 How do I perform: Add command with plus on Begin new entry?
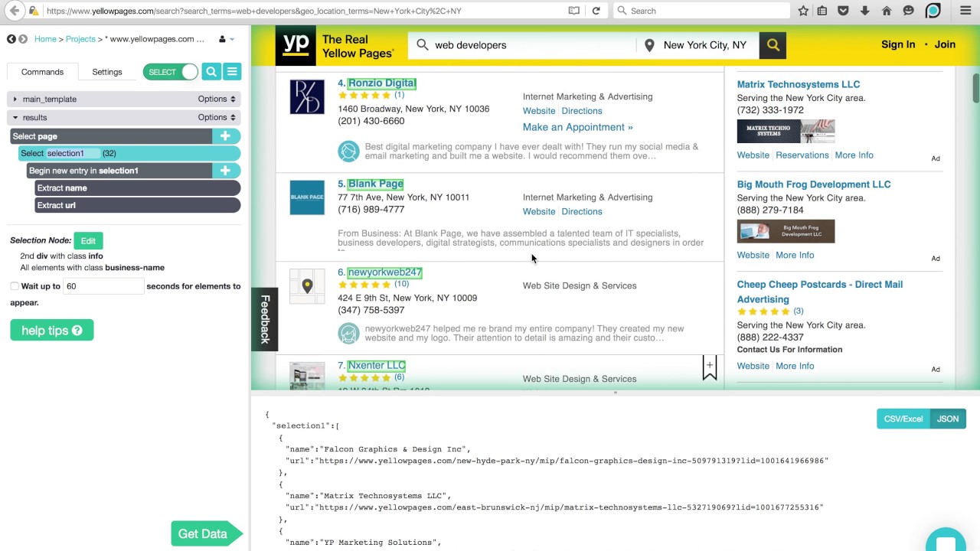225,171
